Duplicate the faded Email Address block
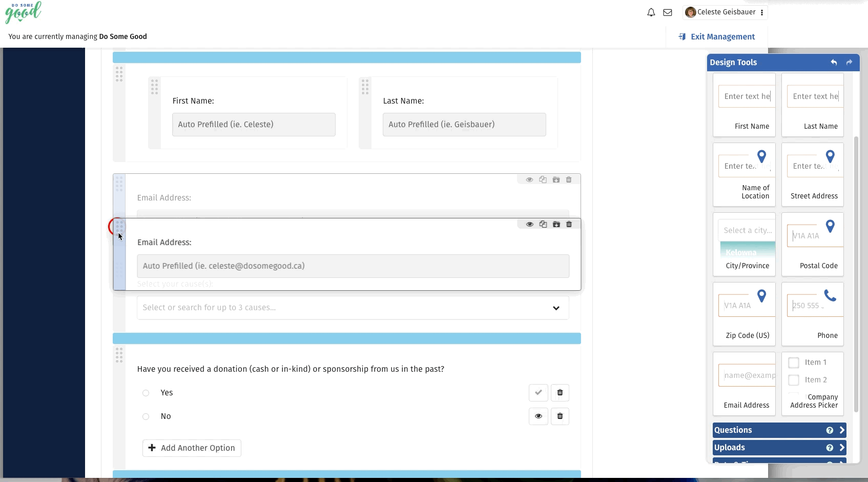 543,179
